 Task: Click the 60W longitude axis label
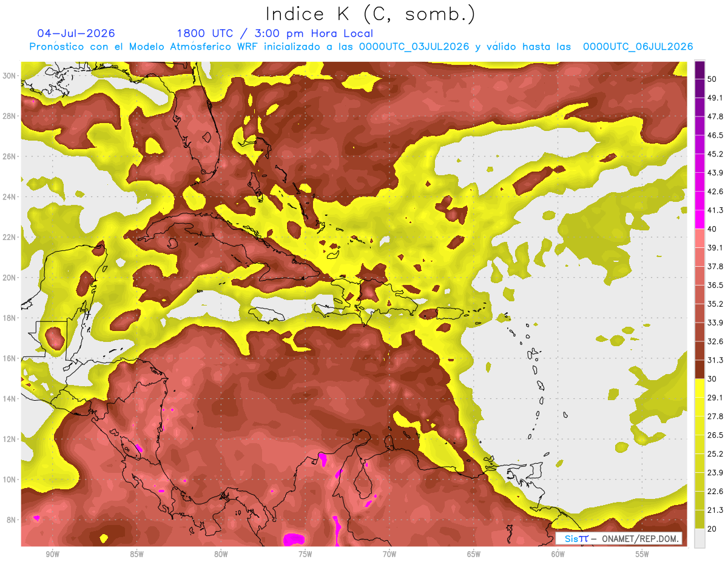click(558, 555)
